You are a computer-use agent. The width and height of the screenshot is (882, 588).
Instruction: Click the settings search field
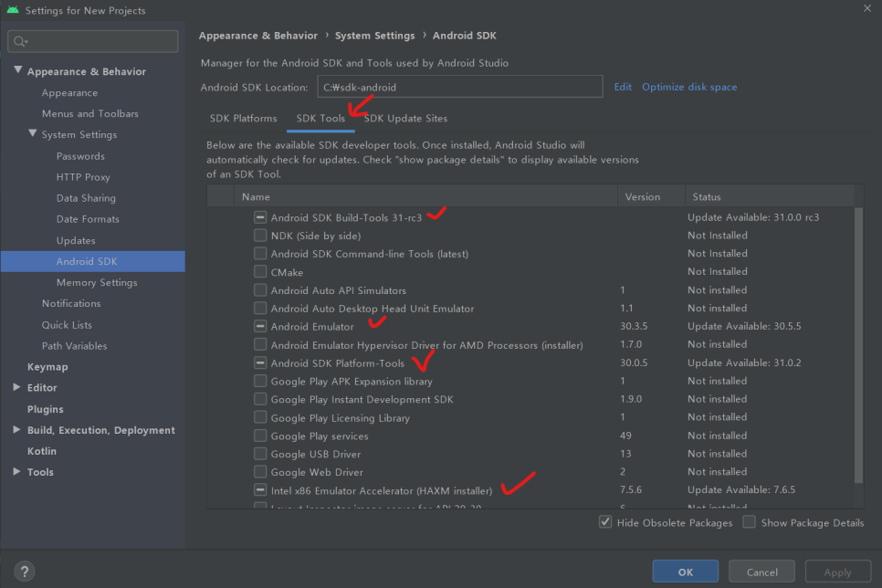[93, 42]
